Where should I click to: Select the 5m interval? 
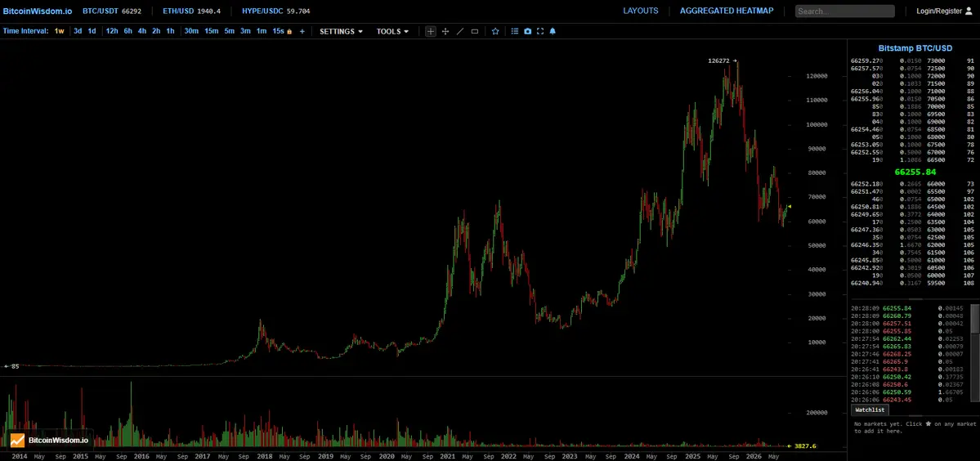point(230,31)
